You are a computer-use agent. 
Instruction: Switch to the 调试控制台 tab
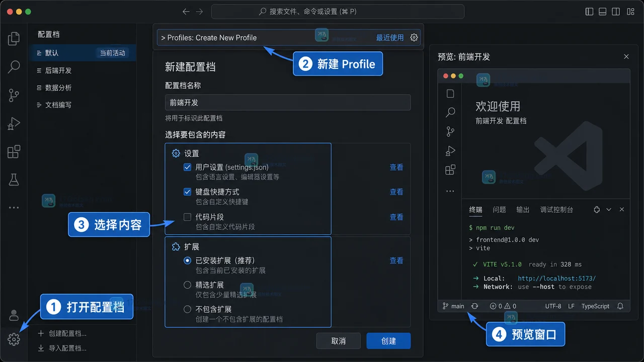pos(556,210)
